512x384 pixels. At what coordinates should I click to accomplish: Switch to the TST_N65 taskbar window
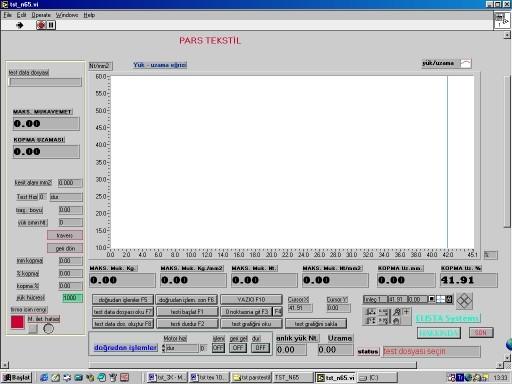[293, 377]
